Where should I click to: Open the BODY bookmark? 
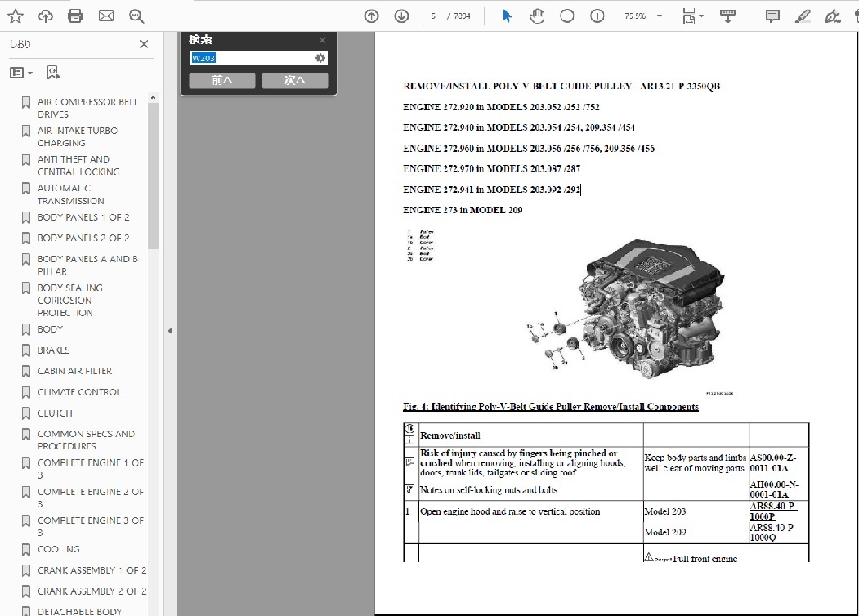(x=50, y=329)
